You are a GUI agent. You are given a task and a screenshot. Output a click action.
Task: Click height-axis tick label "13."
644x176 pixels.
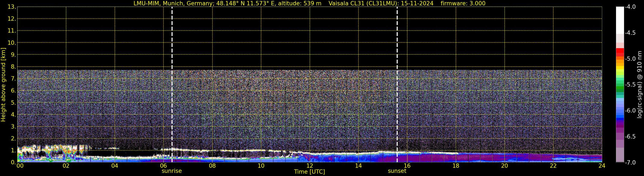click(12, 7)
